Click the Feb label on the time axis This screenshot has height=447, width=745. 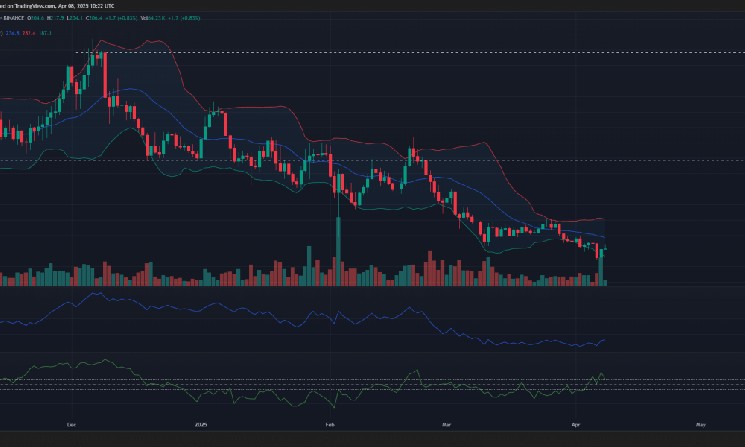pos(330,424)
